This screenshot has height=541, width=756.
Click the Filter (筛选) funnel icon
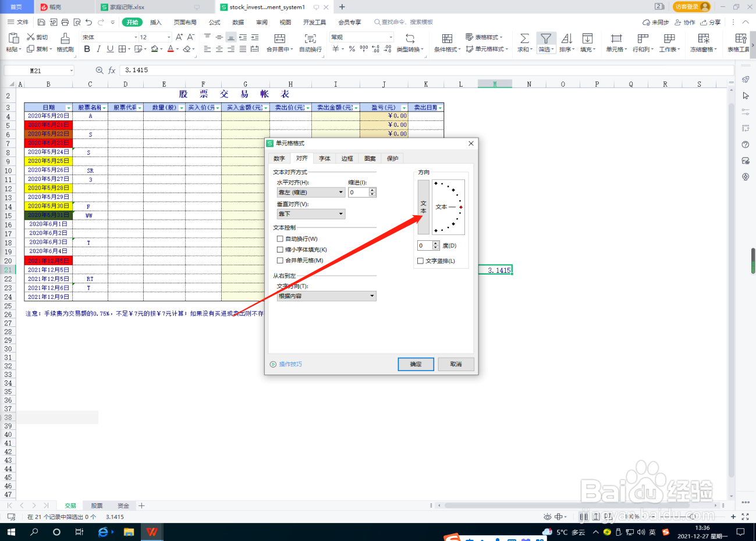click(x=545, y=38)
